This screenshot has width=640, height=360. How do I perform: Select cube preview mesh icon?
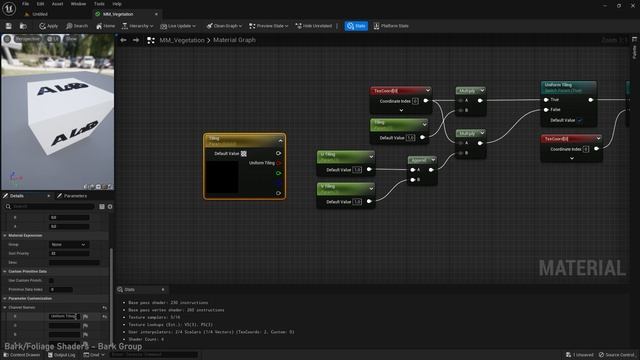tap(104, 187)
